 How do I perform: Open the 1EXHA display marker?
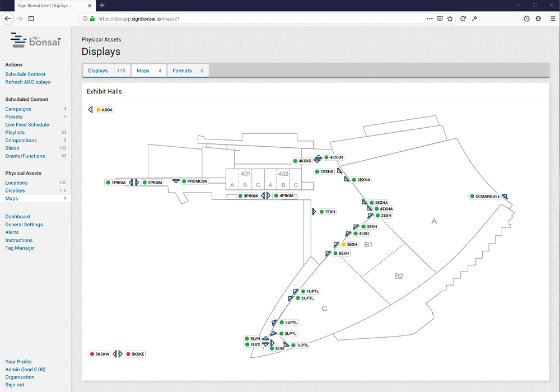tap(324, 172)
